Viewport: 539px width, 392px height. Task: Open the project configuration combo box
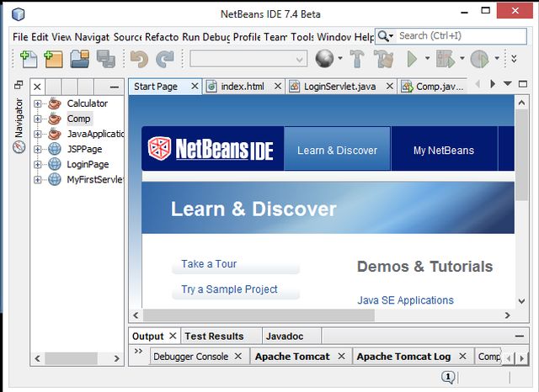point(248,59)
